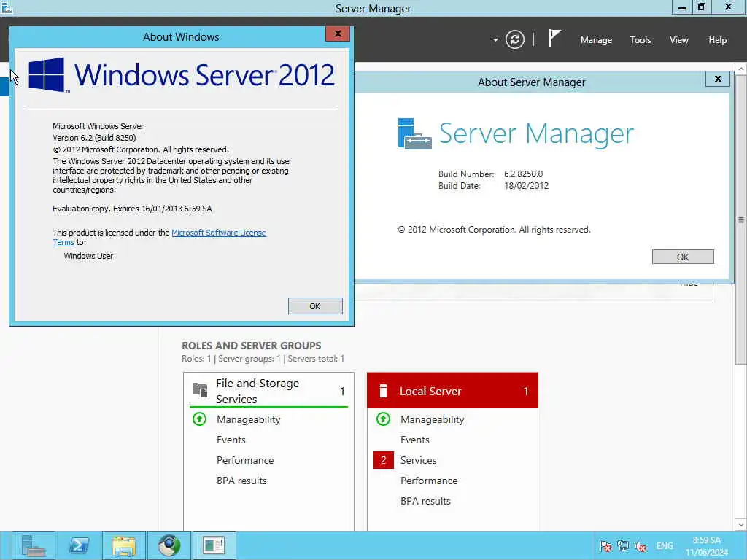This screenshot has width=747, height=560.
Task: Open BPA results under Local Server
Action: 425,502
